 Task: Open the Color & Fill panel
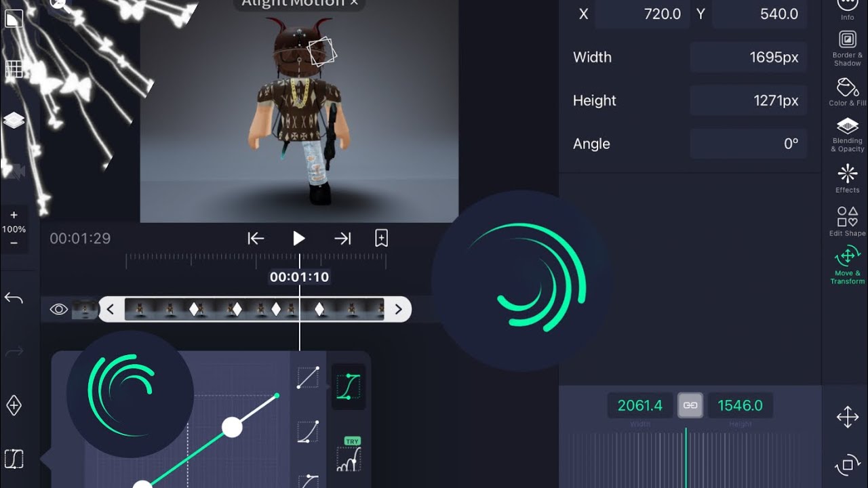(847, 91)
